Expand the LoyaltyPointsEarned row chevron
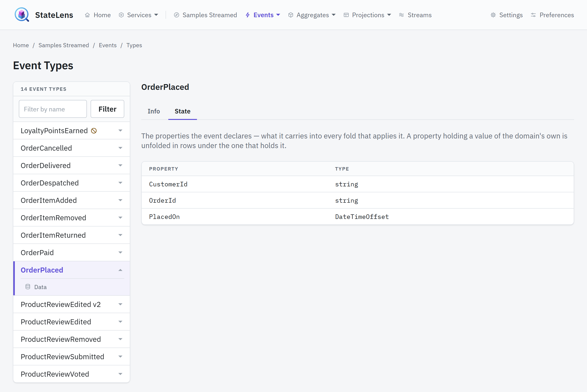 pyautogui.click(x=120, y=130)
